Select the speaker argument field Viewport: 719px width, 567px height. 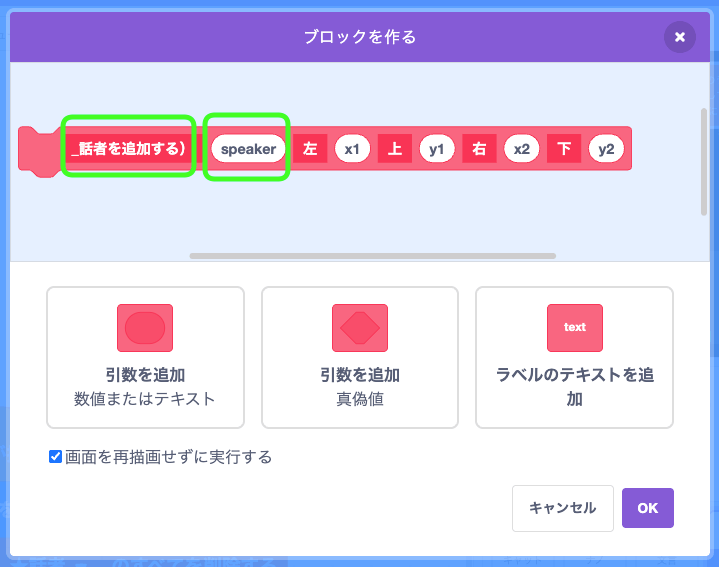[248, 149]
